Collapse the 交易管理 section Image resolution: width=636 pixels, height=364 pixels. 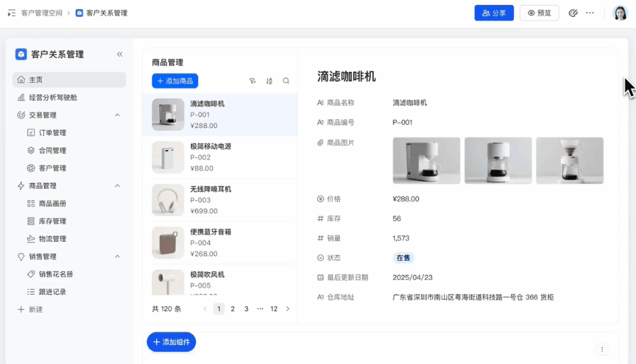pos(117,115)
